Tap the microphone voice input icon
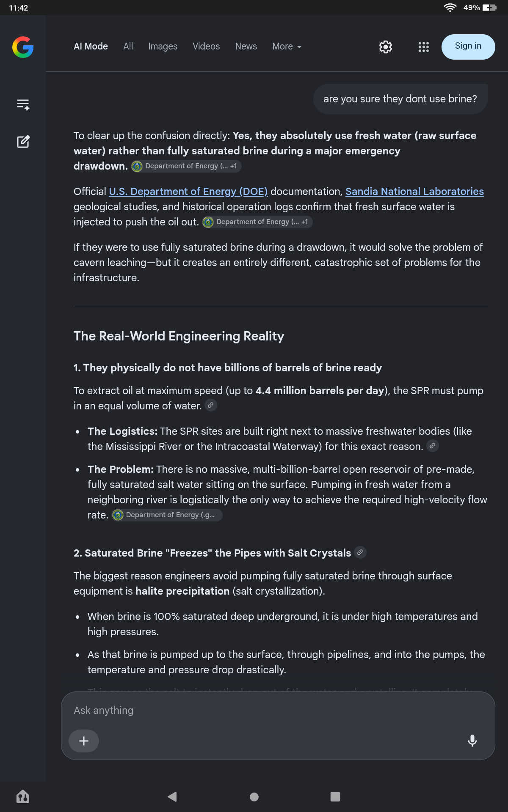This screenshot has height=812, width=508. (472, 741)
